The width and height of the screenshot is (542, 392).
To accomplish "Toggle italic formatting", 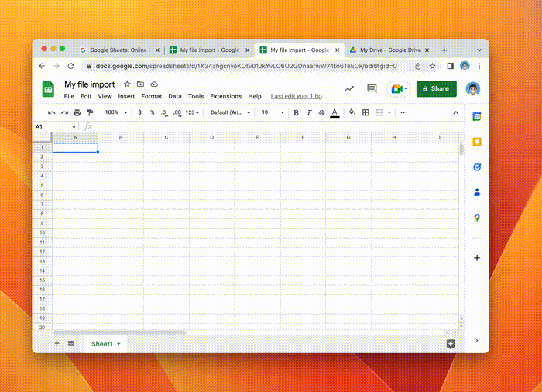I will point(309,112).
